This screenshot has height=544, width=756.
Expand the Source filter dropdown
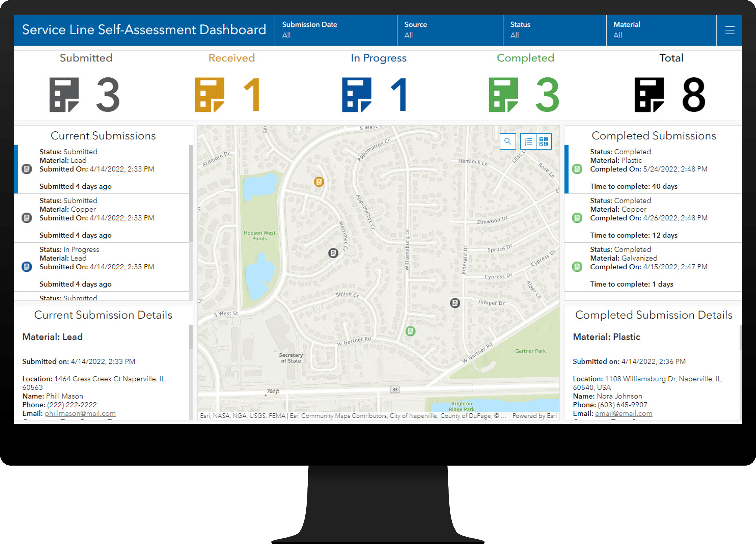pos(450,30)
